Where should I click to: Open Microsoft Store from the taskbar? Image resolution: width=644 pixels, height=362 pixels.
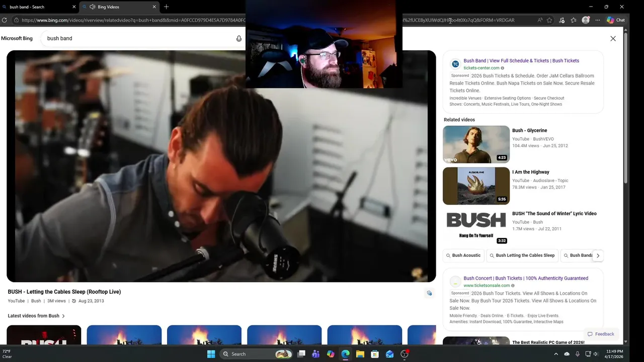[375, 354]
